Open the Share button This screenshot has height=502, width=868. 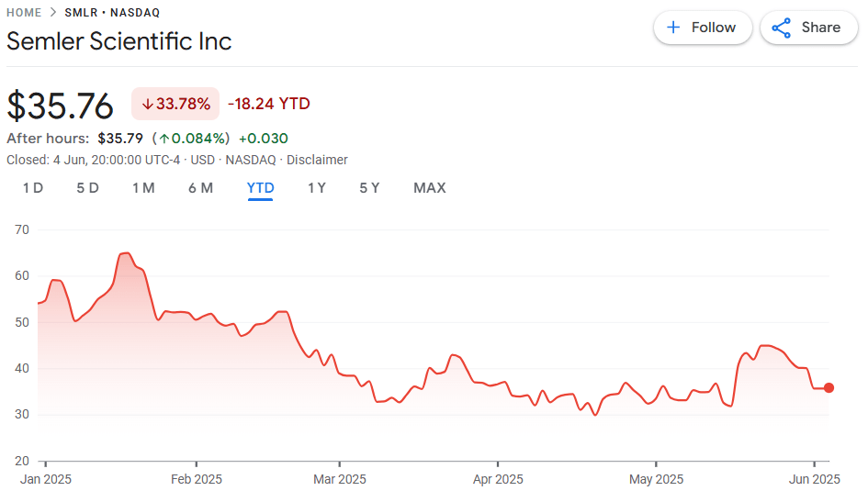click(807, 28)
